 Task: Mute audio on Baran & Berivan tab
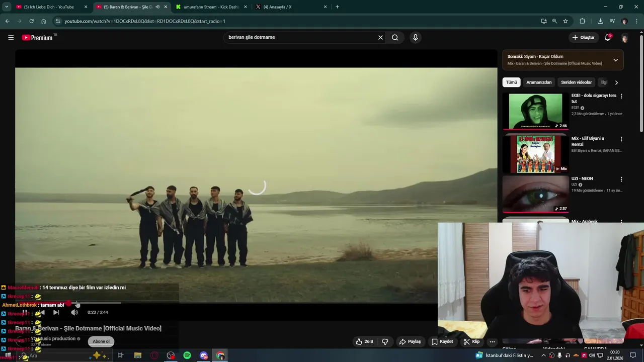point(157,7)
